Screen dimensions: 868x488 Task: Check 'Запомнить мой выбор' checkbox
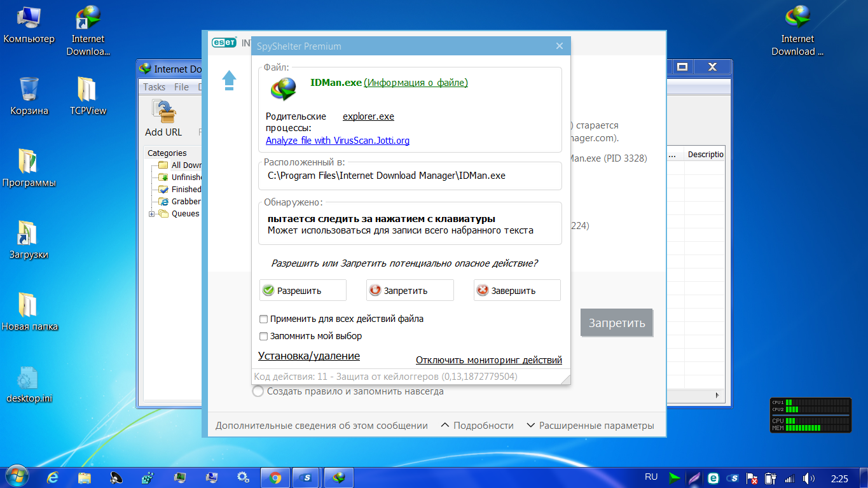click(264, 336)
